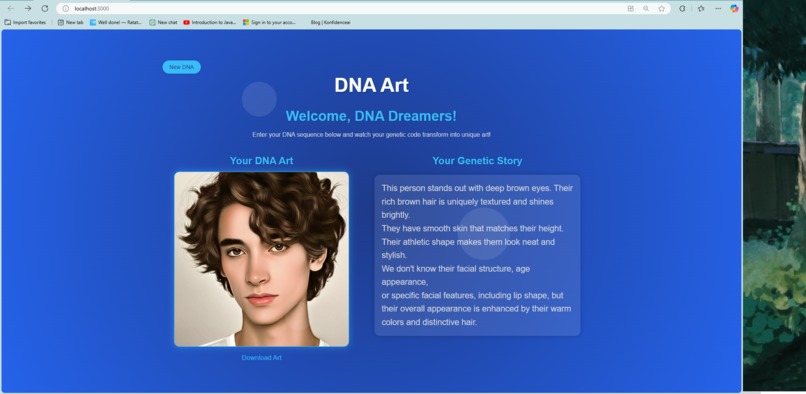Select the Enter your DNA sequence instruction text
Viewport: 806px width, 394px height.
coord(371,134)
